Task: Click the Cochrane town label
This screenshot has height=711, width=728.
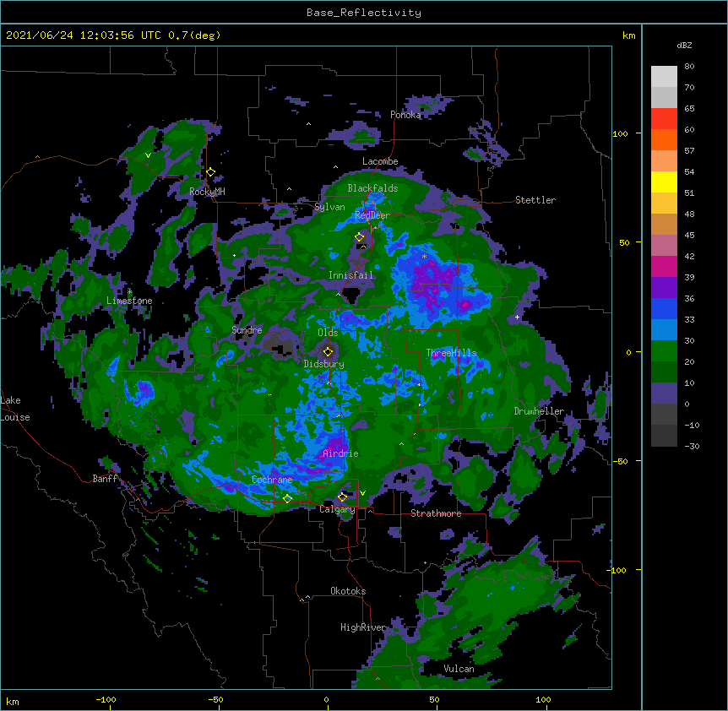Action: pyautogui.click(x=272, y=480)
